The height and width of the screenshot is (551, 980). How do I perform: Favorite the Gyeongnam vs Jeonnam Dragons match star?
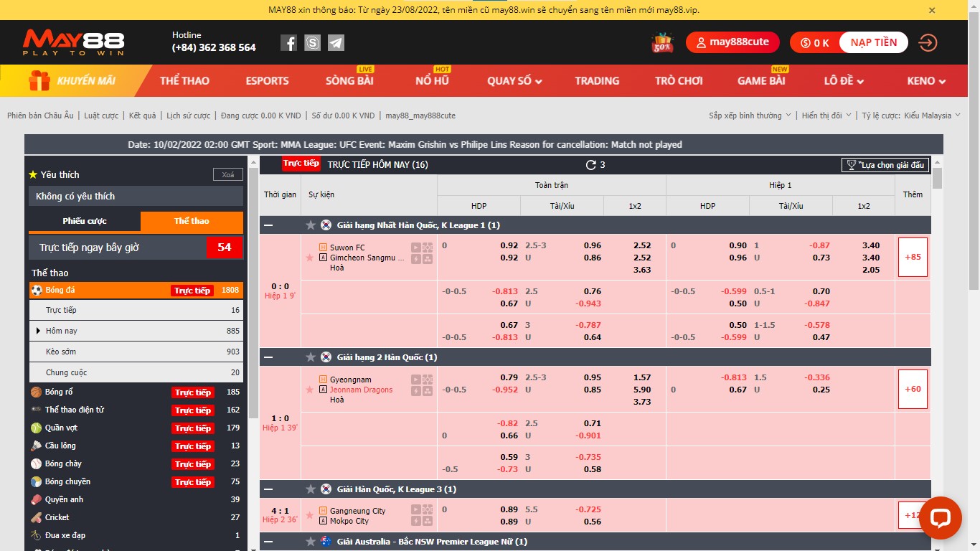310,390
